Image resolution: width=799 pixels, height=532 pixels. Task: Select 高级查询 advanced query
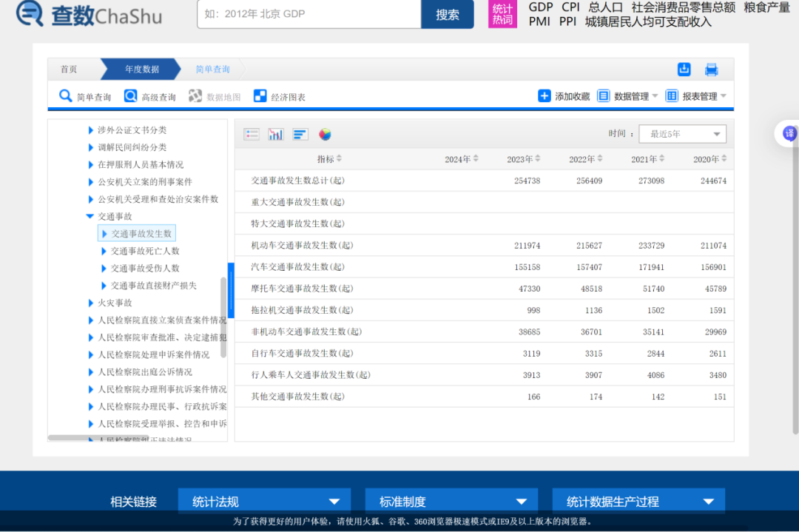(x=151, y=97)
